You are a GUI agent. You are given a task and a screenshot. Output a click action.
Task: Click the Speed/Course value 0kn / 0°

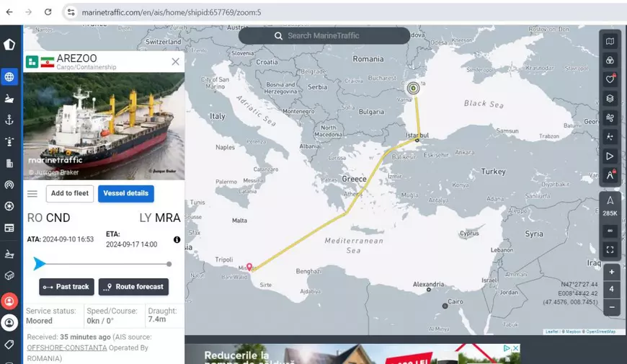[x=100, y=321]
